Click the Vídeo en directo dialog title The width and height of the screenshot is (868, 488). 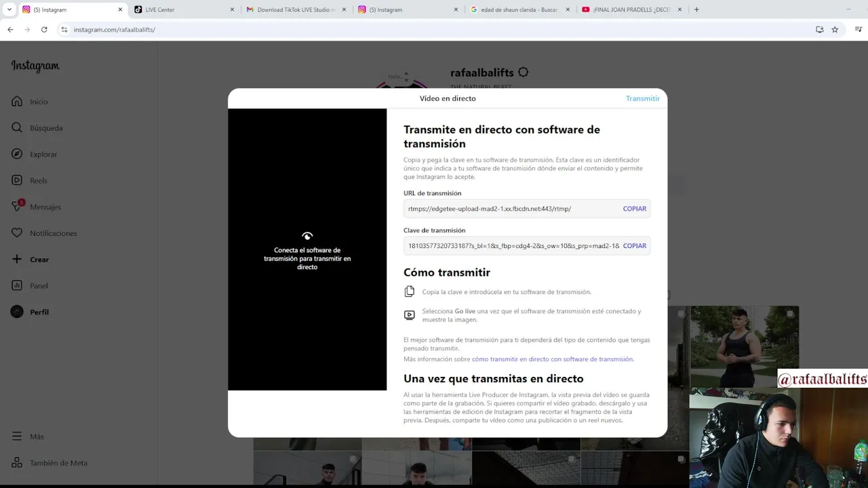[448, 98]
